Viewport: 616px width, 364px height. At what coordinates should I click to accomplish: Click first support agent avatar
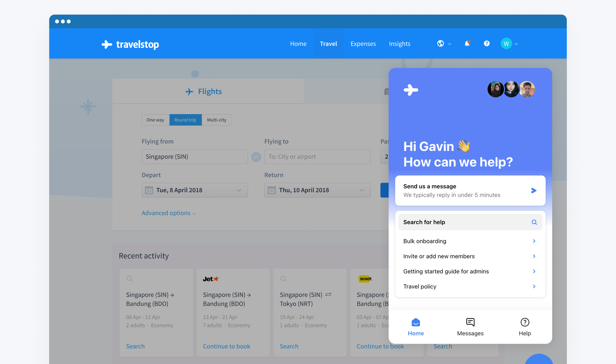(496, 89)
